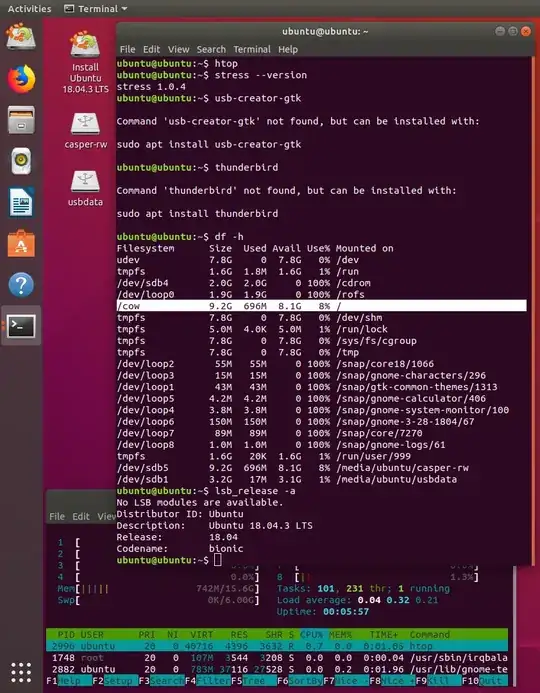Screen dimensions: 540x693
Task: Open LibreOffice Writer from the dock
Action: [x=21, y=202]
